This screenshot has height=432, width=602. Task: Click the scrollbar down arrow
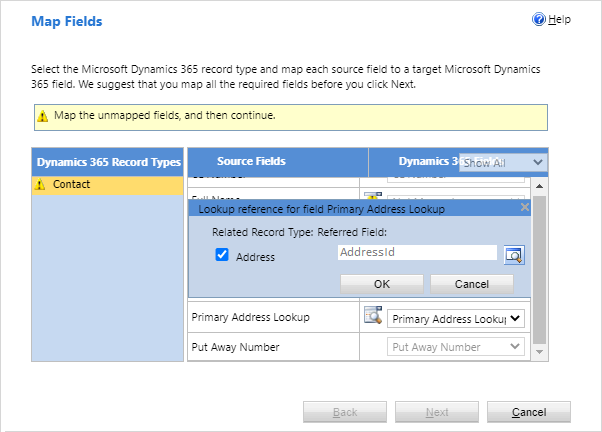pyautogui.click(x=540, y=353)
